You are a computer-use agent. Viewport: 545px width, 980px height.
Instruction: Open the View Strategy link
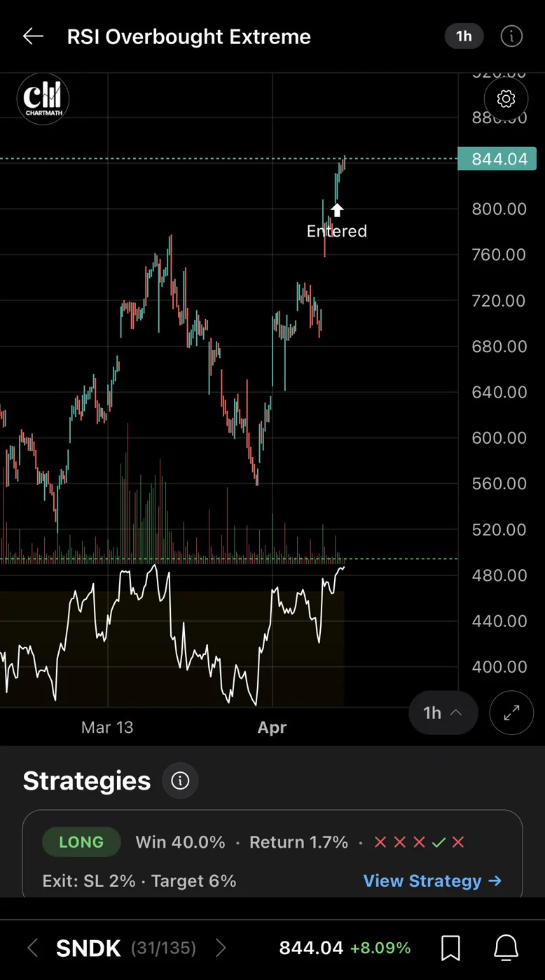coord(432,881)
